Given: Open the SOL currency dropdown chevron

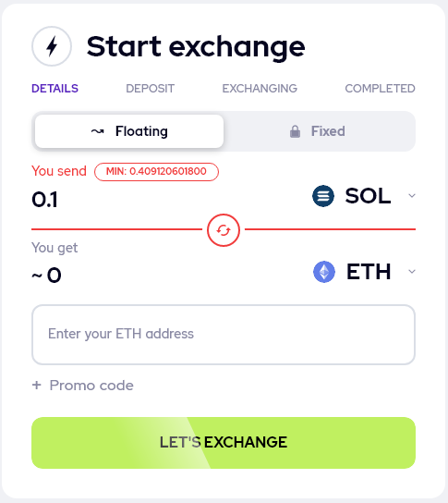Looking at the screenshot, I should click(412, 196).
